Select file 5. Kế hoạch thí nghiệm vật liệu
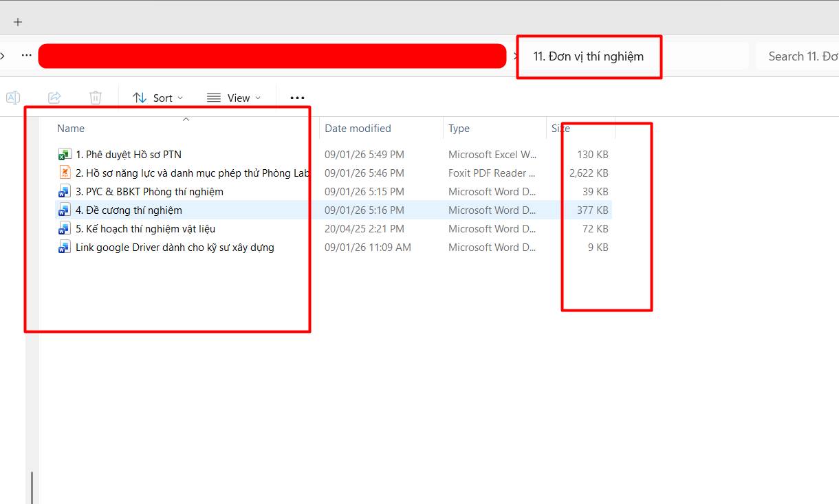The image size is (839, 504). click(145, 229)
